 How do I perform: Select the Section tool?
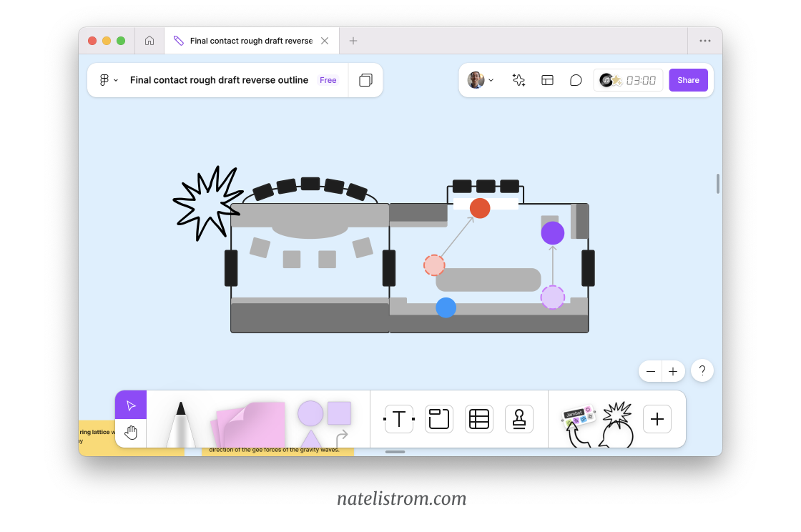click(439, 419)
